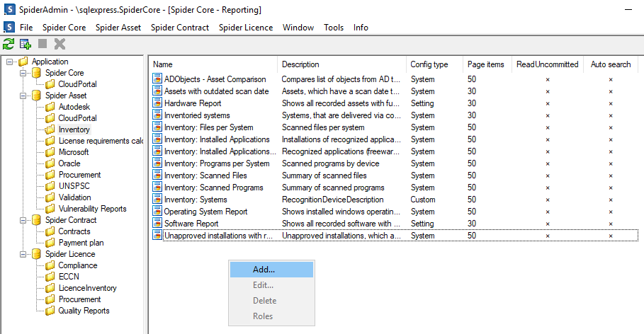Select Assets with outdated scan date row
The width and height of the screenshot is (644, 334).
[x=395, y=91]
